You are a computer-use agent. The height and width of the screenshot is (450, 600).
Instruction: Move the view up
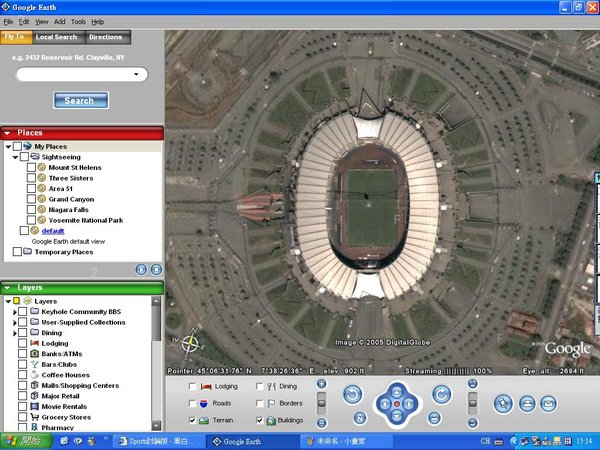point(397,392)
